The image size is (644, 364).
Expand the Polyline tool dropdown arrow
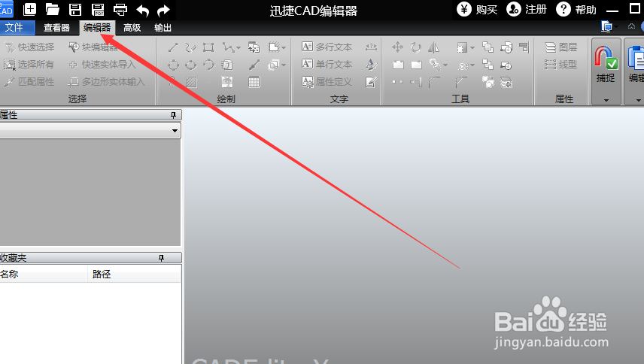[238, 48]
